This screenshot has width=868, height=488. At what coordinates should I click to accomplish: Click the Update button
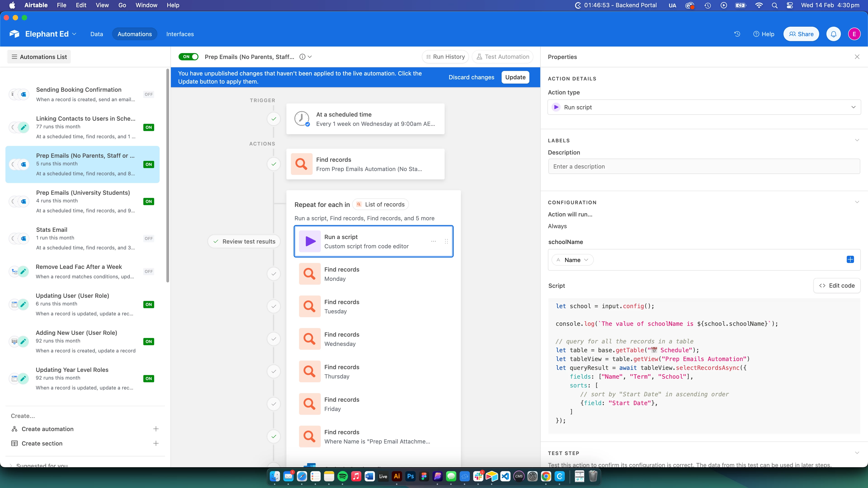(x=515, y=77)
